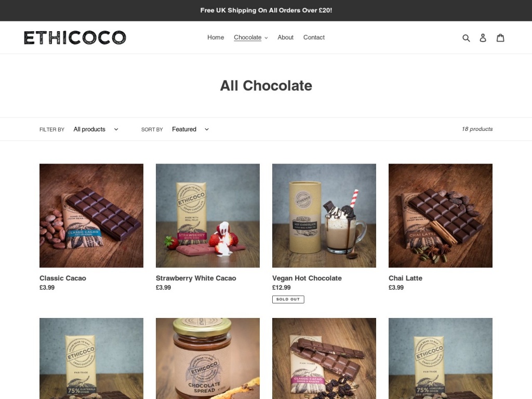Image resolution: width=532 pixels, height=399 pixels.
Task: Go to the Home menu item
Action: pos(216,37)
